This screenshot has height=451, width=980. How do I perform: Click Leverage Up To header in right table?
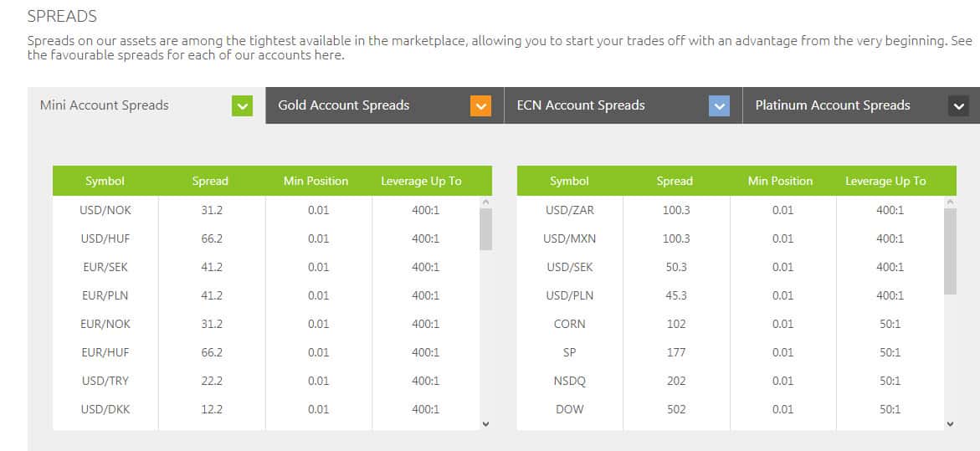[885, 181]
